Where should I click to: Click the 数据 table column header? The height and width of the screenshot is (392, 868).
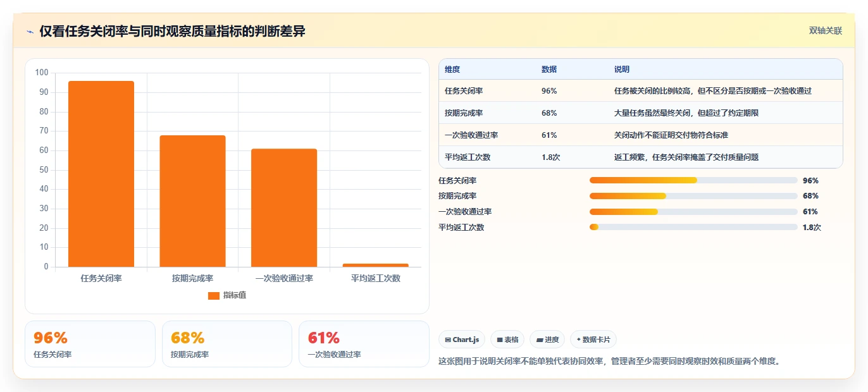pos(549,70)
